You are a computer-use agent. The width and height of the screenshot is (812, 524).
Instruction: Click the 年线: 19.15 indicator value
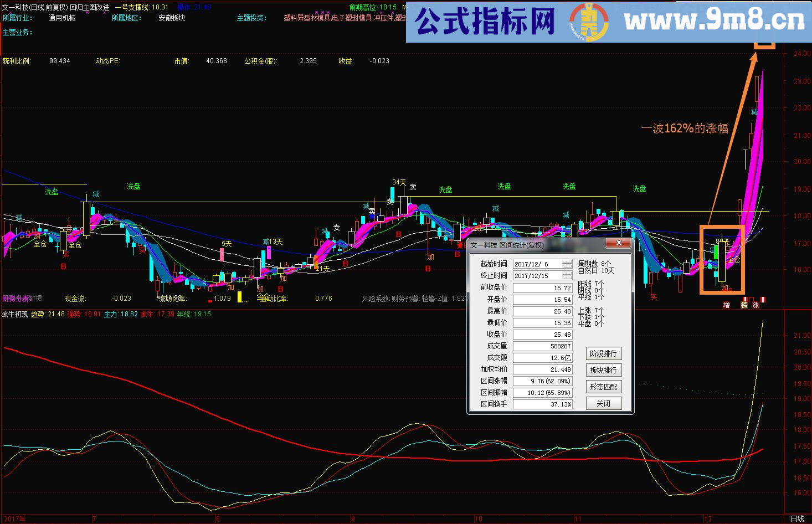click(x=194, y=314)
